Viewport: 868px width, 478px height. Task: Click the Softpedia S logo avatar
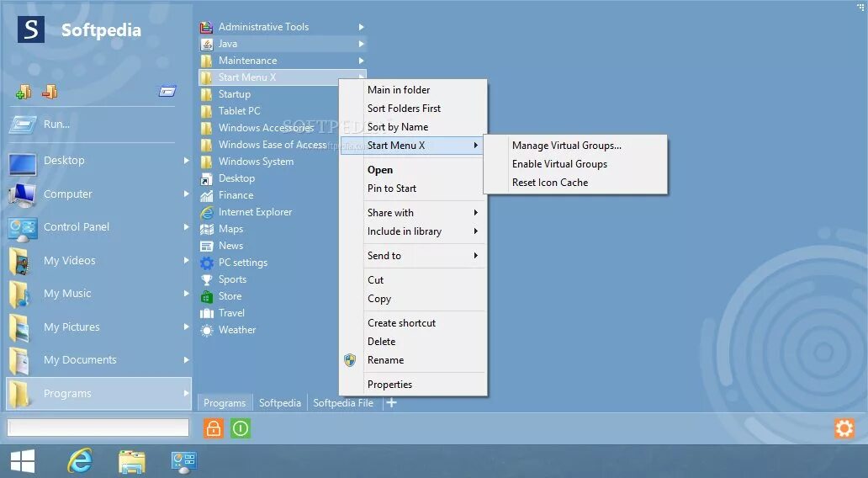point(31,29)
